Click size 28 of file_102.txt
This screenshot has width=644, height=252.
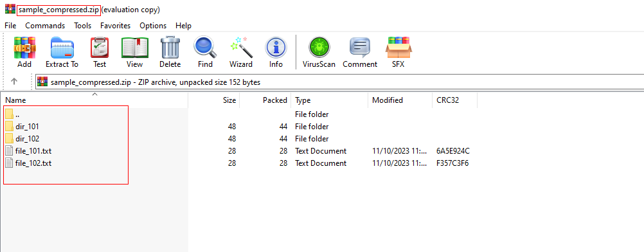click(x=231, y=163)
